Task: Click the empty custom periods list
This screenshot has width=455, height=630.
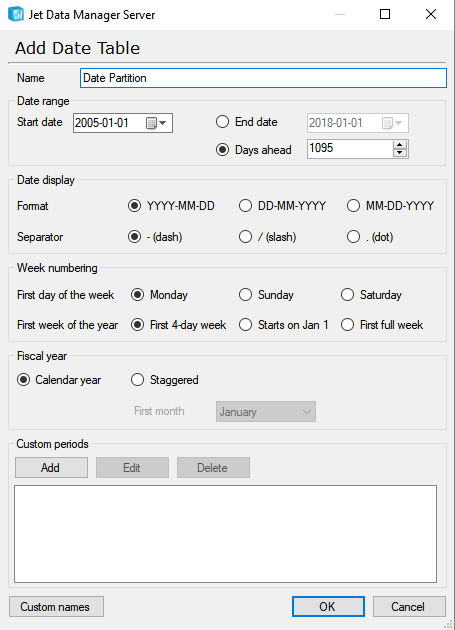Action: point(225,534)
